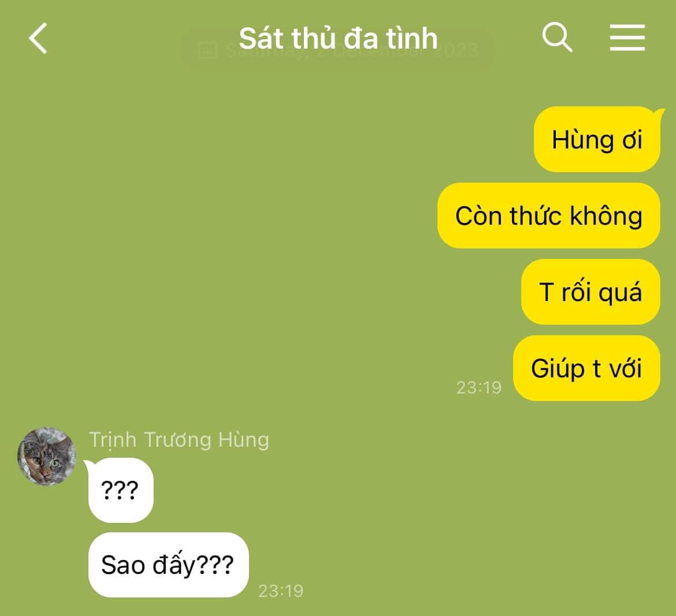This screenshot has height=616, width=676.
Task: Open chat search with the magnifier icon
Action: [x=557, y=37]
